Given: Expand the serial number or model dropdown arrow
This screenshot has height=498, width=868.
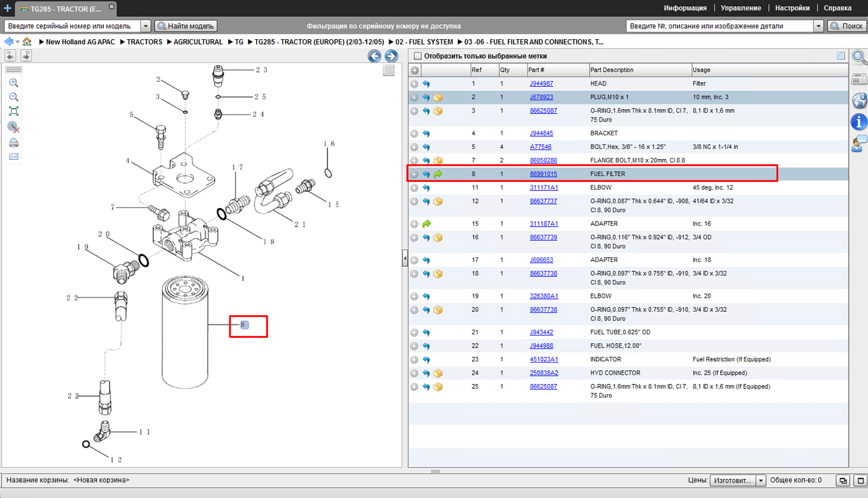Looking at the screenshot, I should click(146, 26).
